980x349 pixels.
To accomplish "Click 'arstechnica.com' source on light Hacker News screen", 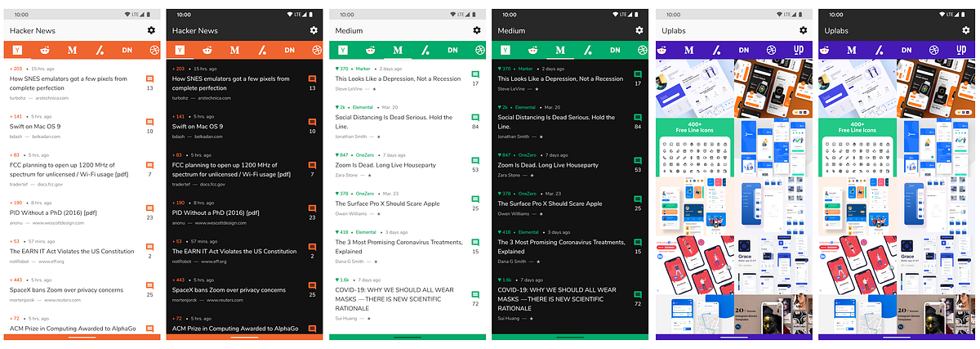I will [53, 98].
